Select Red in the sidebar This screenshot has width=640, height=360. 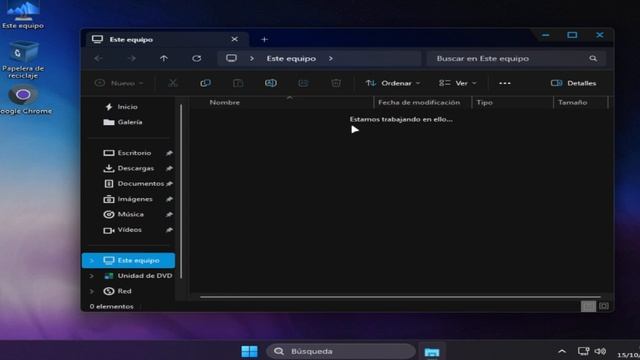[x=118, y=291]
